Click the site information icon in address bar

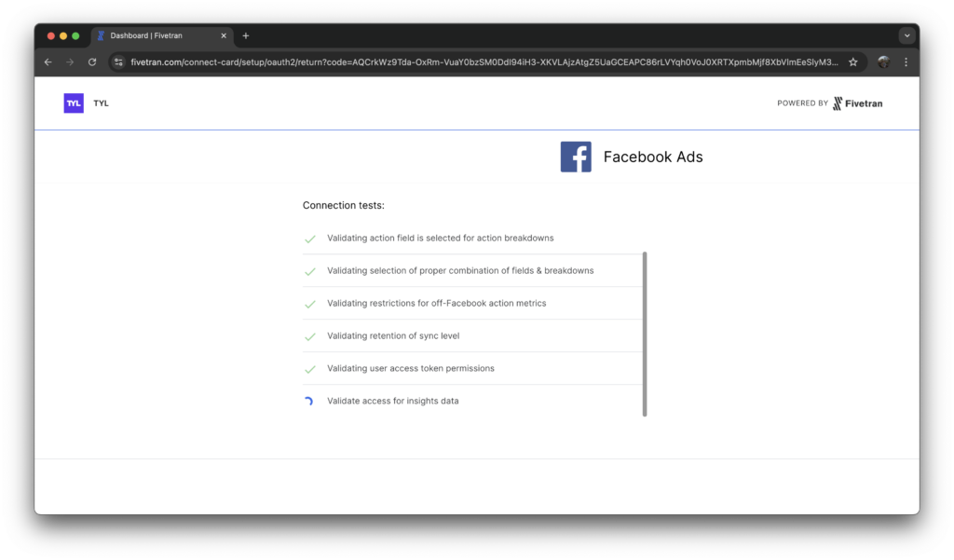point(118,62)
